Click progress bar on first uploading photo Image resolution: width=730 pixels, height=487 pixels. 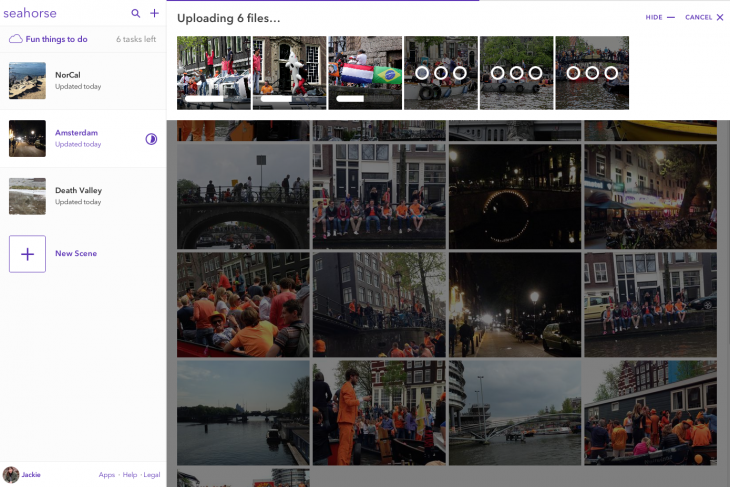205,99
